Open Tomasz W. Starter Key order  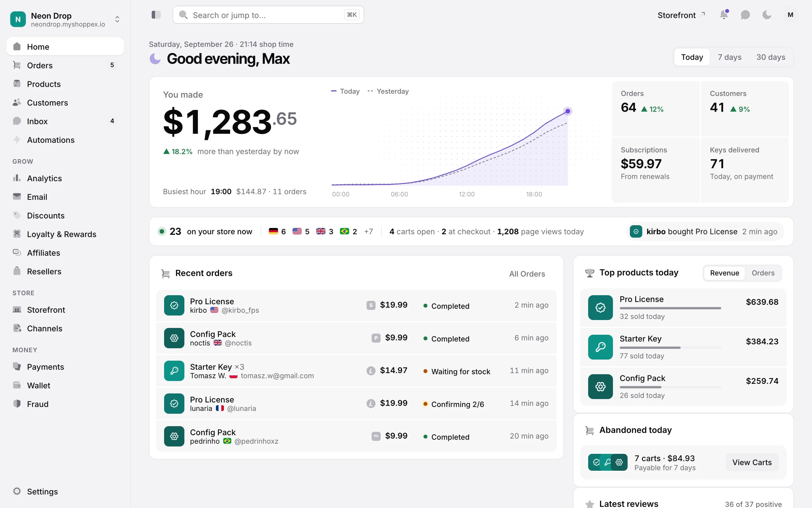pos(356,371)
